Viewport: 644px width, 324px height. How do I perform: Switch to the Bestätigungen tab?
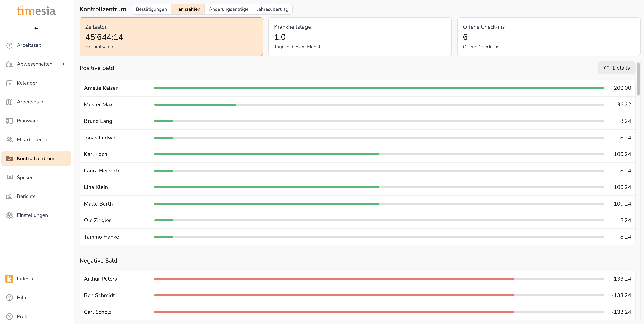pos(151,9)
